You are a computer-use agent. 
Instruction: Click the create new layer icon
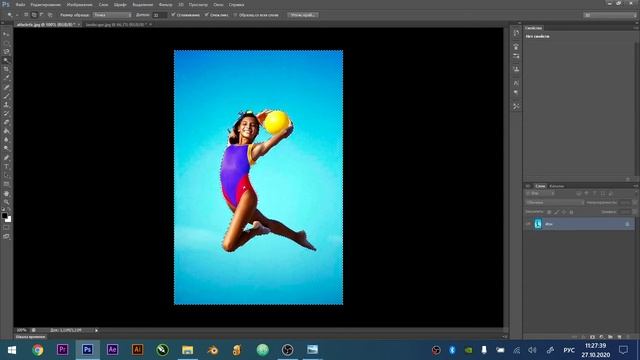619,337
